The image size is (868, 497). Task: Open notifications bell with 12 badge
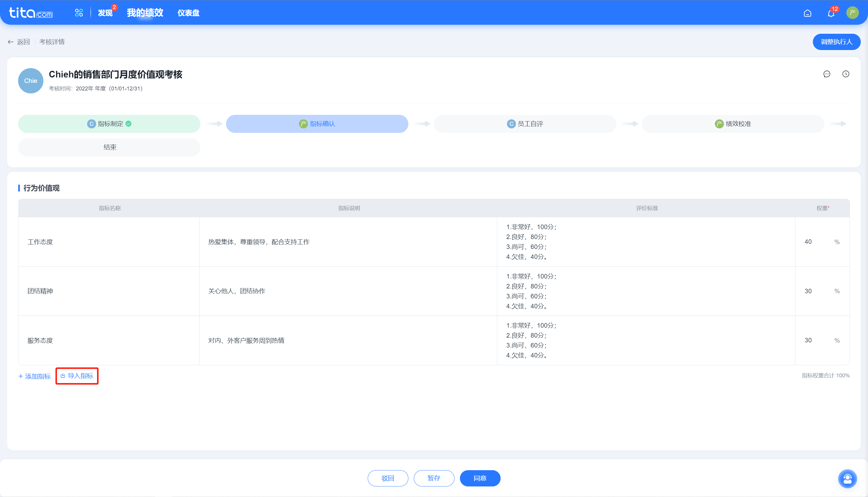[x=831, y=13]
